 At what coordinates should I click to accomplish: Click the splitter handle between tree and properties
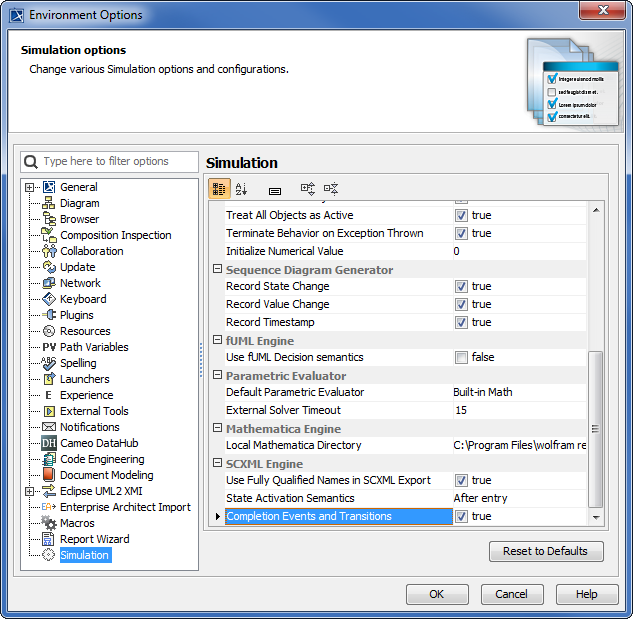click(x=201, y=360)
